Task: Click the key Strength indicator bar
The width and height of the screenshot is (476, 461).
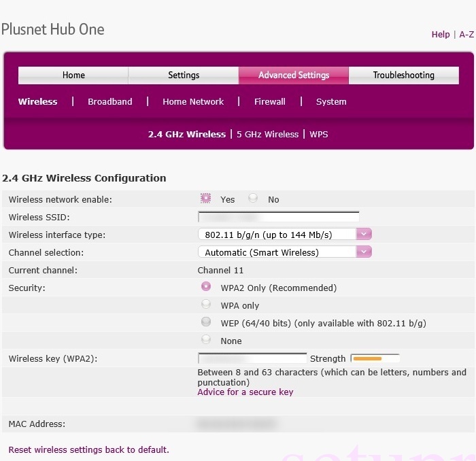Action: (x=375, y=358)
